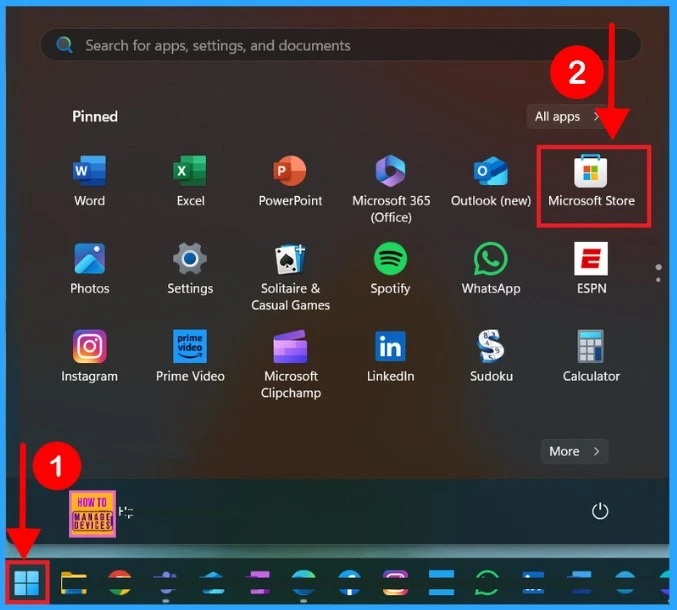Open the user account profile picture
Image resolution: width=677 pixels, height=610 pixels.
92,513
